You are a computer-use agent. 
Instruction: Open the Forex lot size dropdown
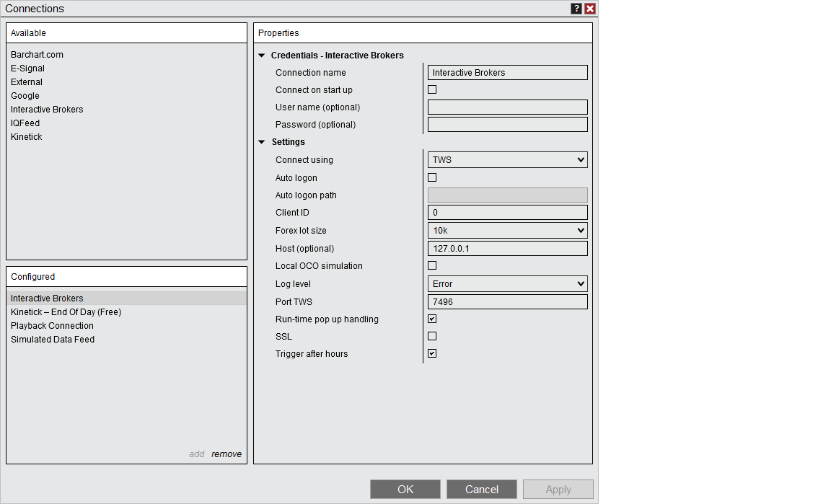(508, 231)
